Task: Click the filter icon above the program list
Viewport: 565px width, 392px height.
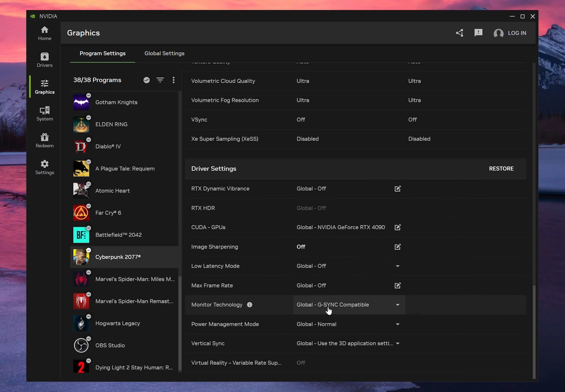Action: click(160, 80)
